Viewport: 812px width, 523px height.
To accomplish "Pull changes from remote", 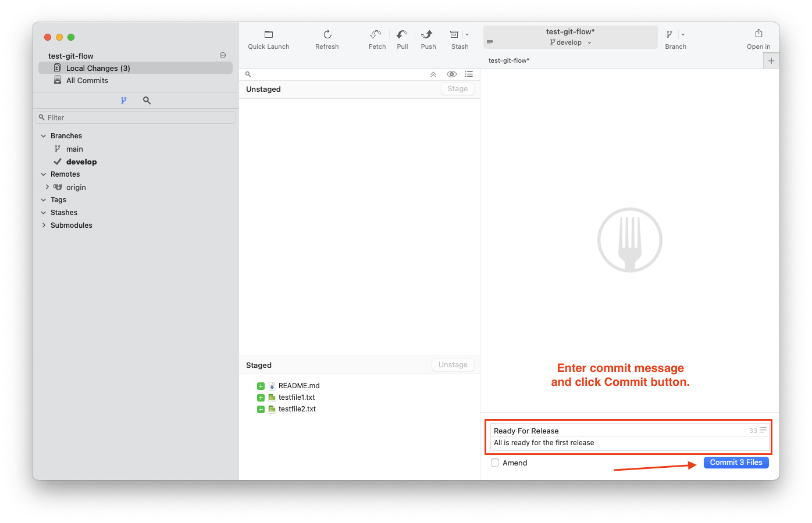I will (402, 35).
